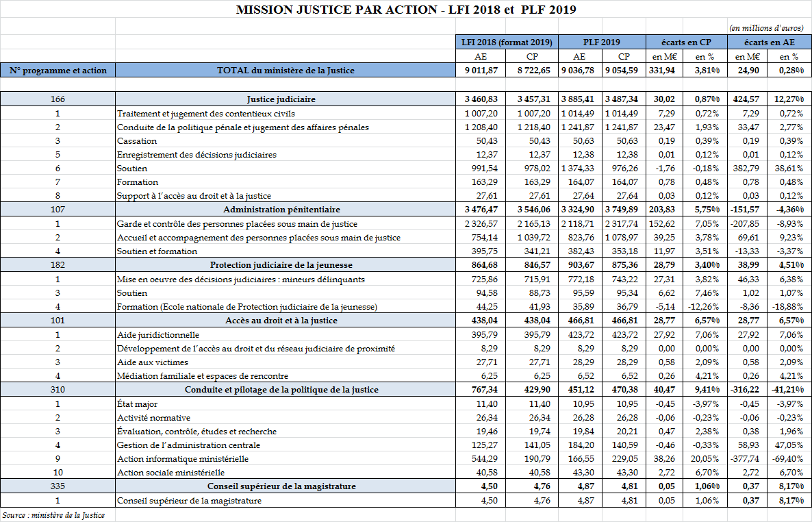Click the "Administration pénitentiaire" program heading
812x522 pixels.
click(x=286, y=209)
